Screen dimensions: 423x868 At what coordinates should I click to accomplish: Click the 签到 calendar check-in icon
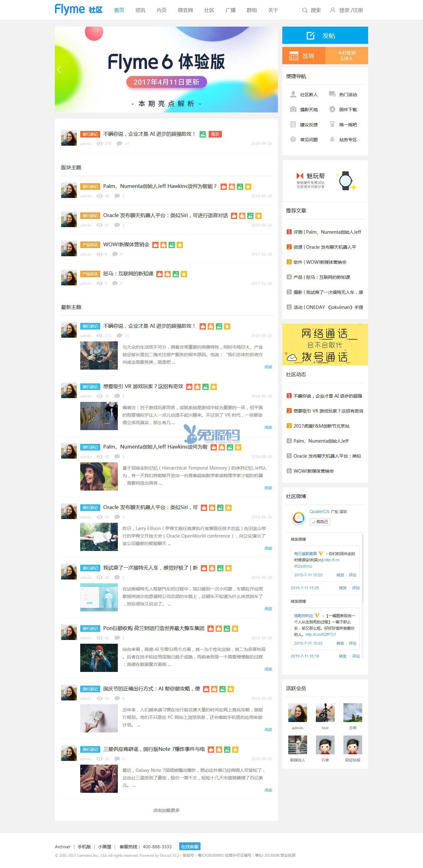294,56
